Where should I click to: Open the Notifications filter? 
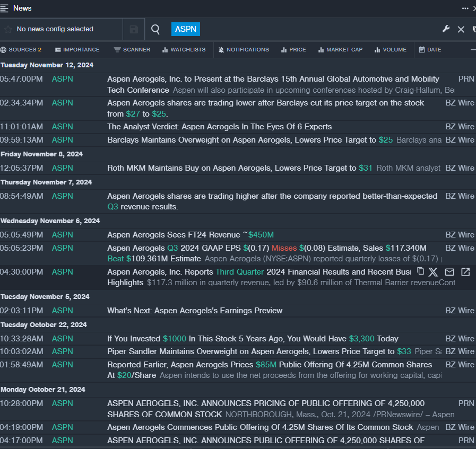[x=244, y=49]
